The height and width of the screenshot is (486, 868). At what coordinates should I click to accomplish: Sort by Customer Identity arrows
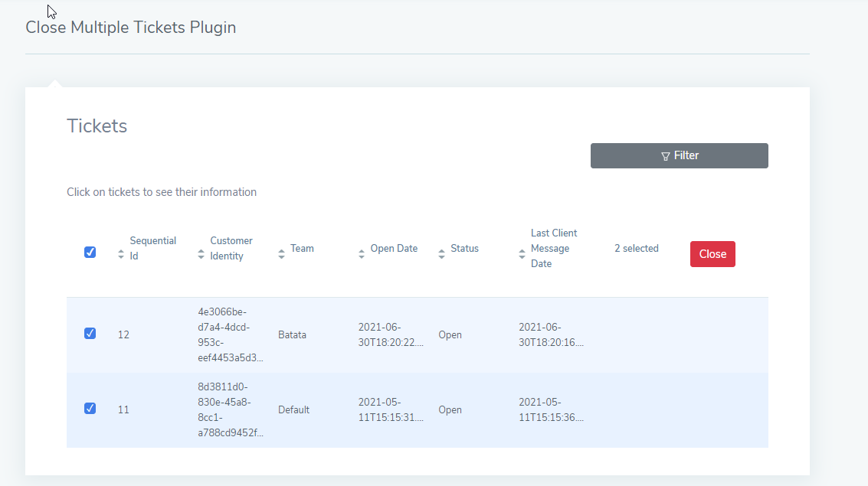pos(201,254)
